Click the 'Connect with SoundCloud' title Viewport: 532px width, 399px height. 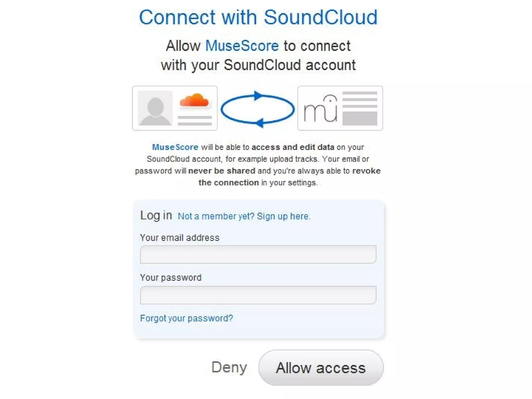[x=258, y=17]
